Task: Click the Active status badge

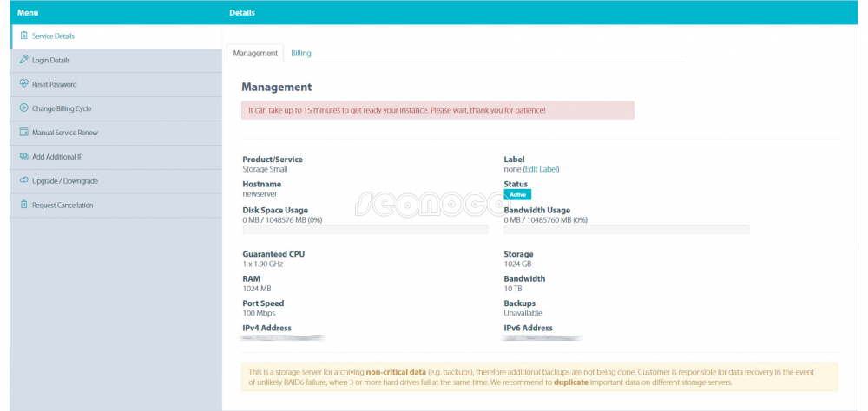Action: tap(516, 195)
